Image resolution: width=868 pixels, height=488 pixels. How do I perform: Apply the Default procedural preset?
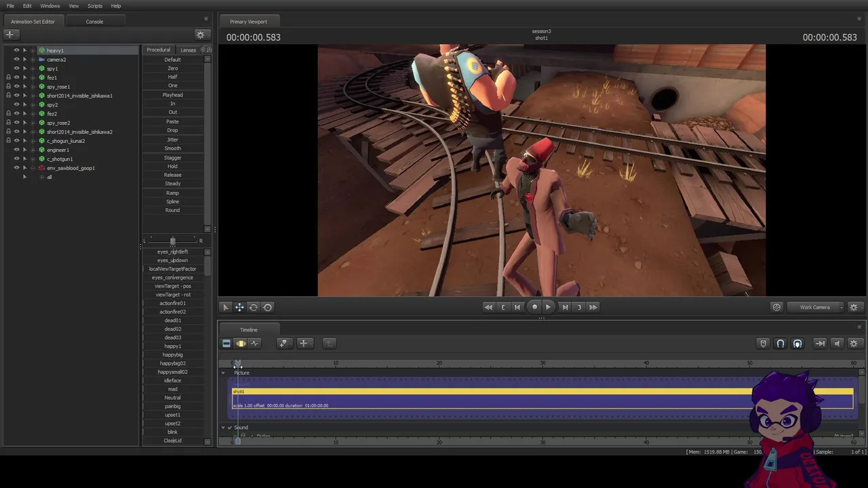coord(172,60)
